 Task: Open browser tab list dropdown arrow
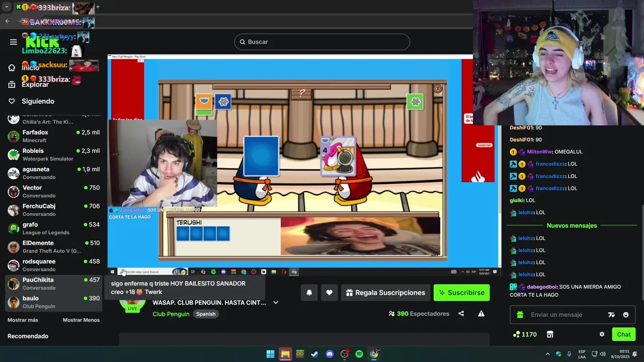7,7
